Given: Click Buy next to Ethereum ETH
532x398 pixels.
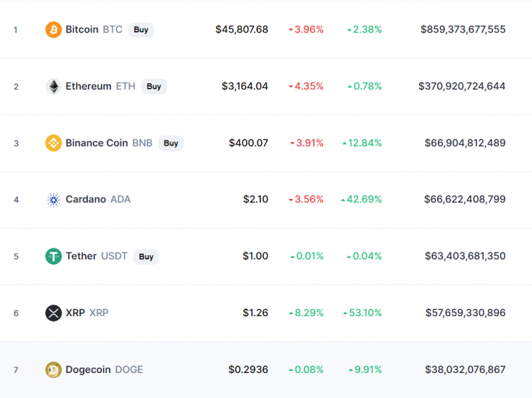Looking at the screenshot, I should [x=154, y=86].
